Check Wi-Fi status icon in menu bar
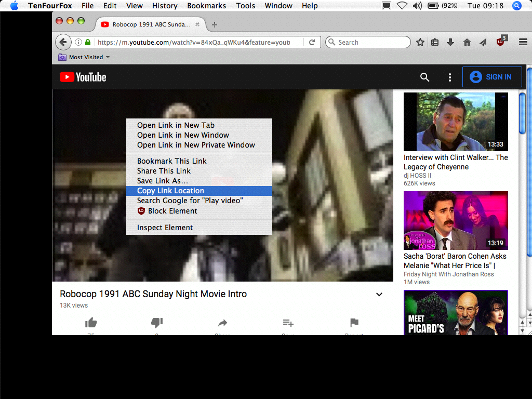The height and width of the screenshot is (399, 532). 402,6
